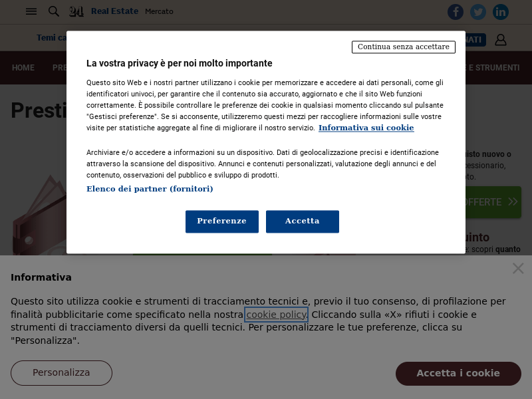Close the Informativa cookie banner
Viewport: 532px width, 399px height.
pos(518,268)
